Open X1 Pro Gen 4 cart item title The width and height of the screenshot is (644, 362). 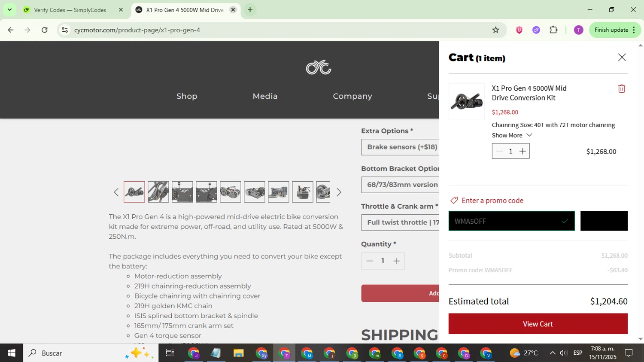[x=529, y=93]
